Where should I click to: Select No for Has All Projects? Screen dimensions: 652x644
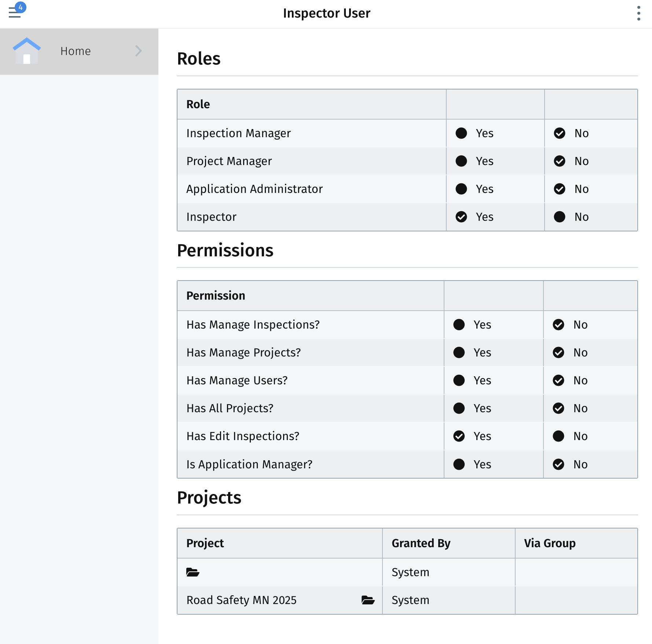click(x=558, y=408)
